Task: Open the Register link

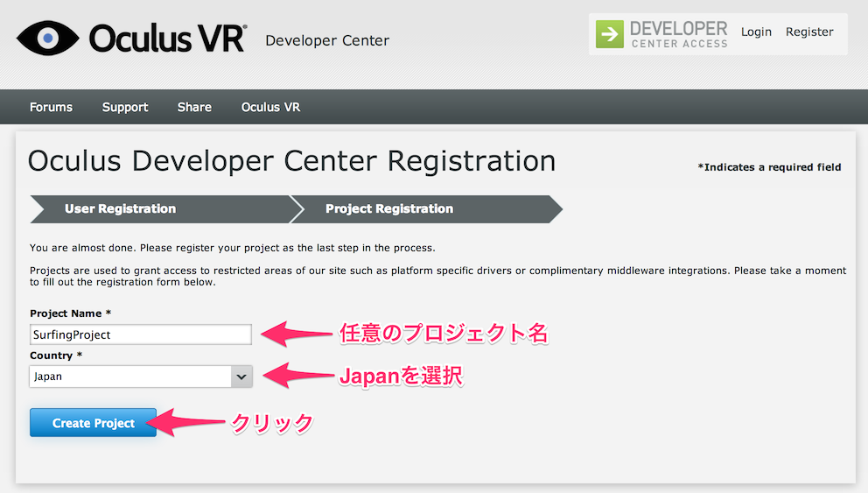Action: (x=809, y=32)
